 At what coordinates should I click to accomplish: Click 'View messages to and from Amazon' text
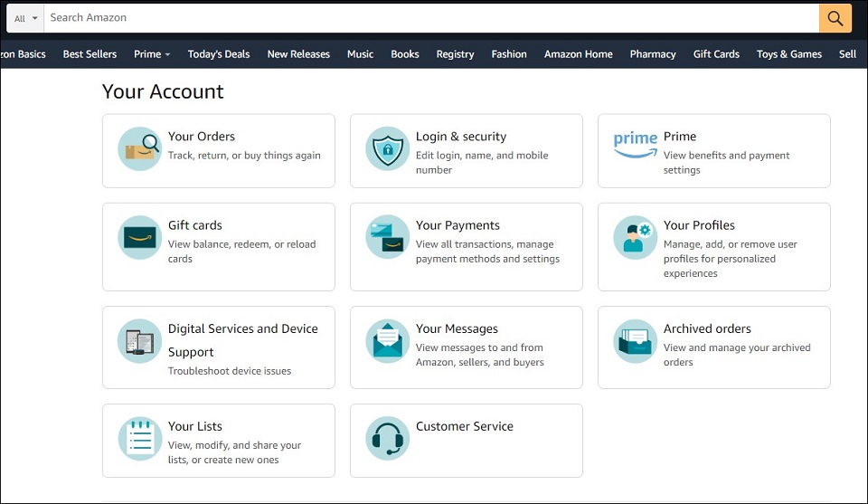coord(479,355)
